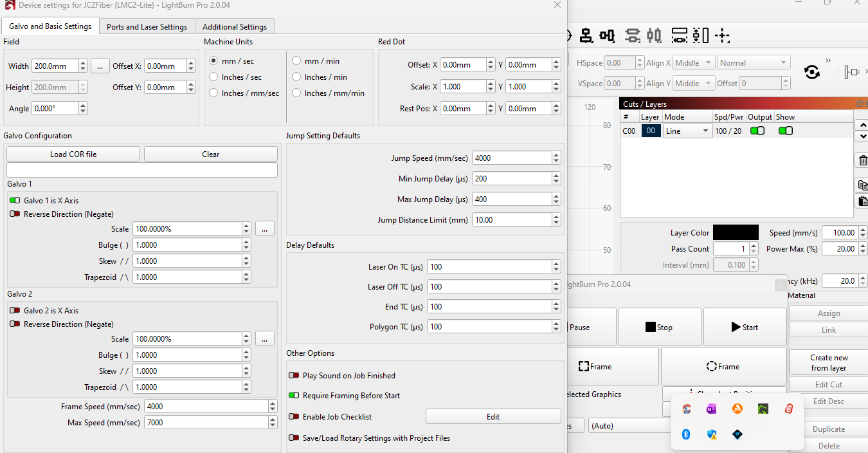This screenshot has height=453, width=868.
Task: Open the Mode dropdown showing 'Line'
Action: (687, 131)
